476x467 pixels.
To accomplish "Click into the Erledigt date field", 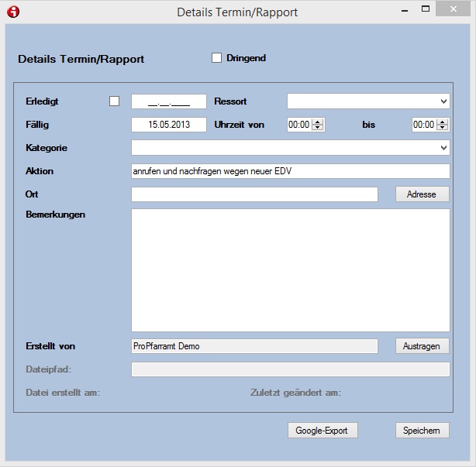I will (169, 101).
